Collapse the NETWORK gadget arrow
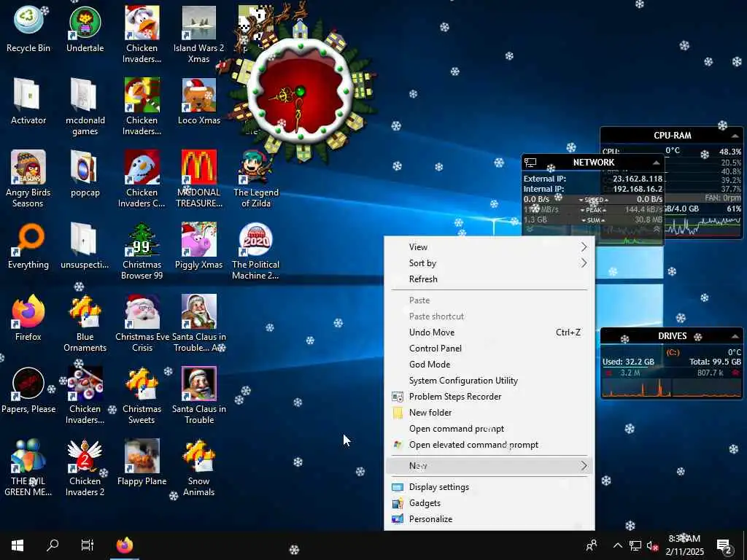 pos(656,163)
